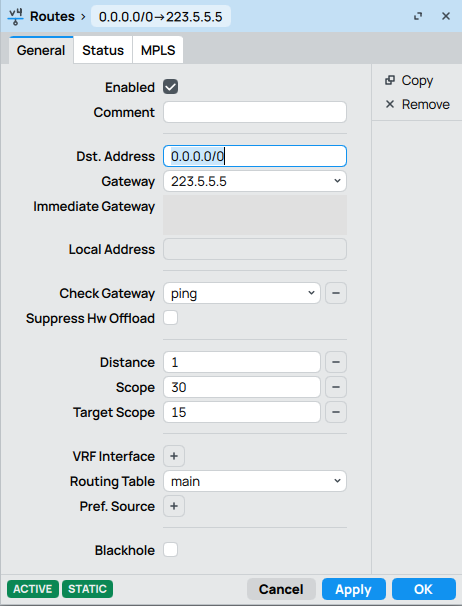
Task: Switch to the MPLS tab
Action: point(158,50)
